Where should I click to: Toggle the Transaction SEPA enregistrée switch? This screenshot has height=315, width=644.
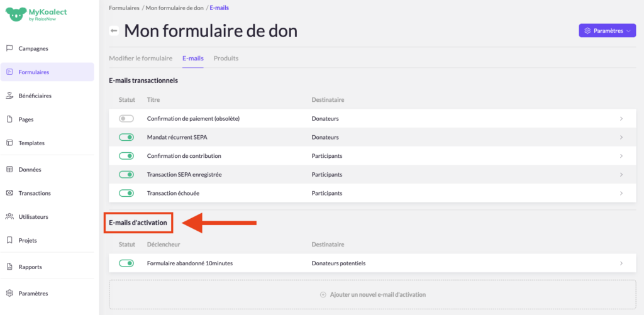pos(126,174)
